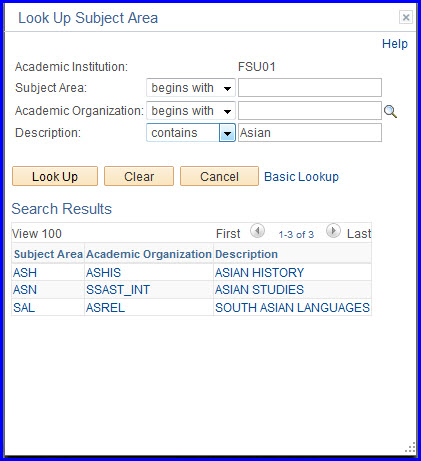Click the Cancel button

pyautogui.click(x=219, y=176)
